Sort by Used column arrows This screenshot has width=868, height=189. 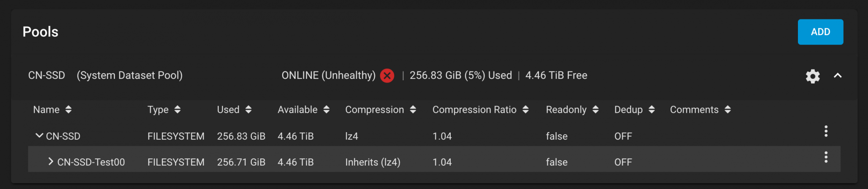click(248, 110)
